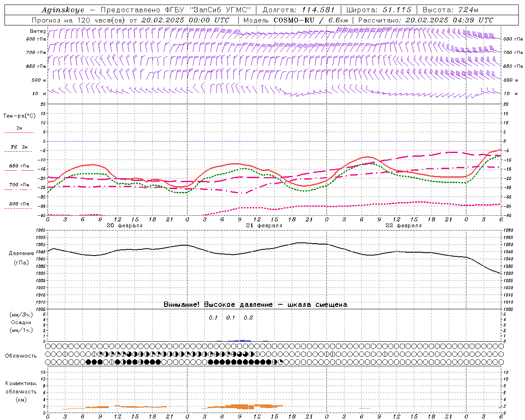Select the 'Широта: 51.115' latitude value
The height and width of the screenshot is (420, 525).
[x=379, y=10]
